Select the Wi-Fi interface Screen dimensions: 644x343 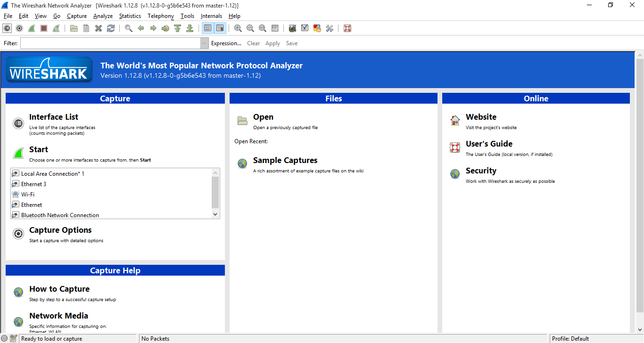point(28,195)
